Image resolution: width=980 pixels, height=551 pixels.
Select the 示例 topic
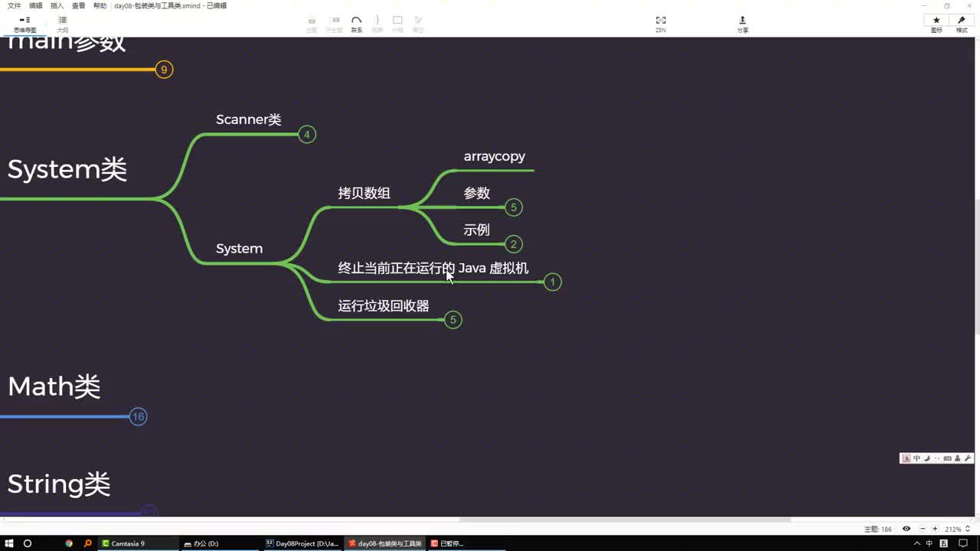click(477, 230)
